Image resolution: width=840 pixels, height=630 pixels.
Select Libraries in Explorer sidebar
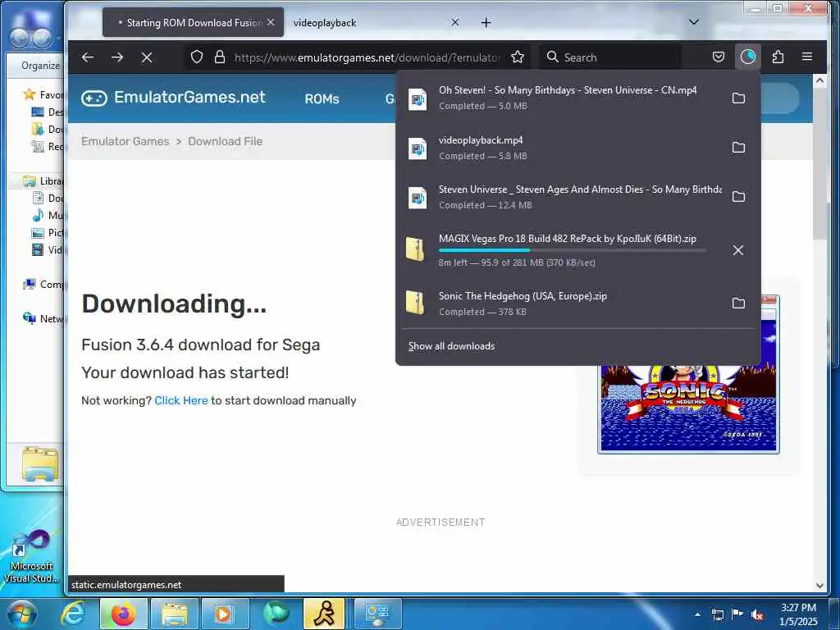[43, 181]
